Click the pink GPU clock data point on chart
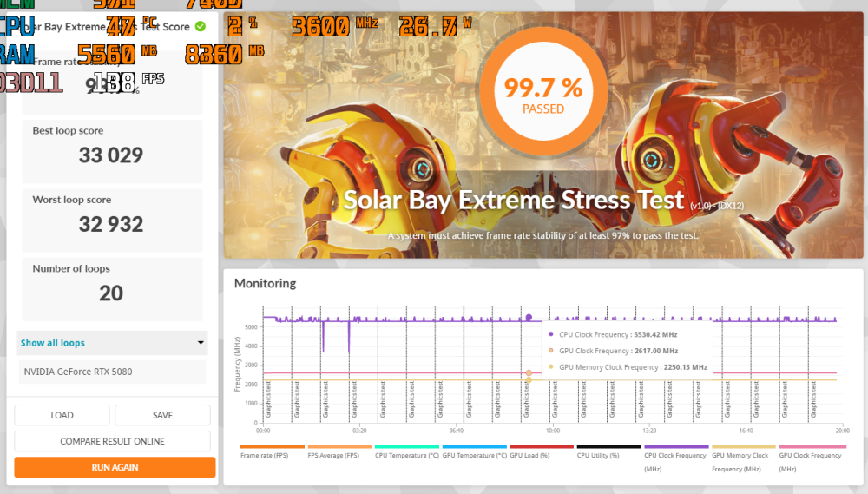 point(529,373)
